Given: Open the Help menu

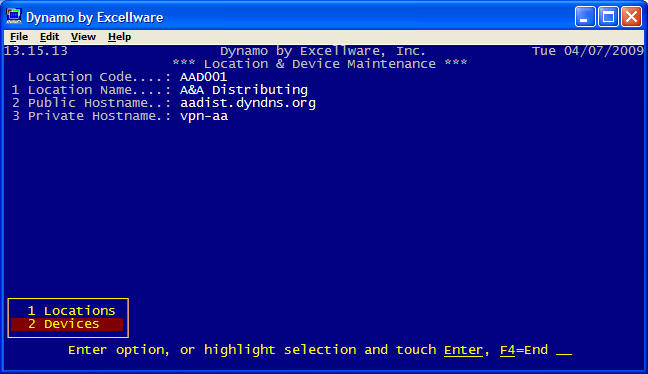Looking at the screenshot, I should pos(119,37).
